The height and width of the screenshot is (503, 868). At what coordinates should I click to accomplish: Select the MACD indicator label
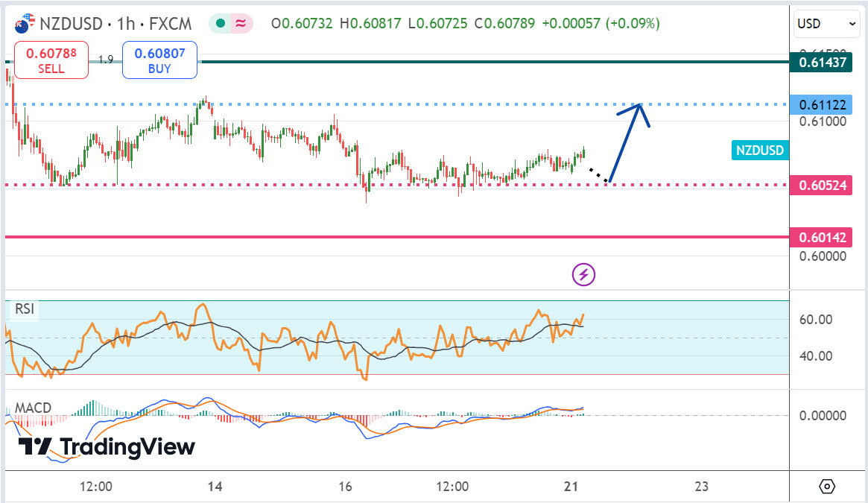33,408
